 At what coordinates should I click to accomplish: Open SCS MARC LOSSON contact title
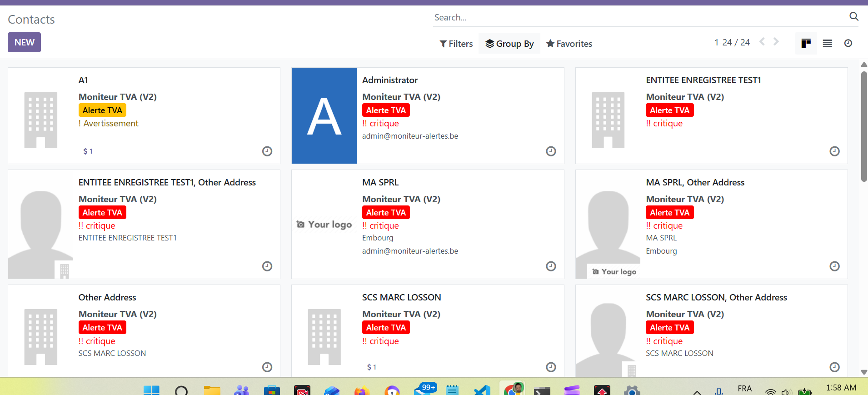[402, 298]
